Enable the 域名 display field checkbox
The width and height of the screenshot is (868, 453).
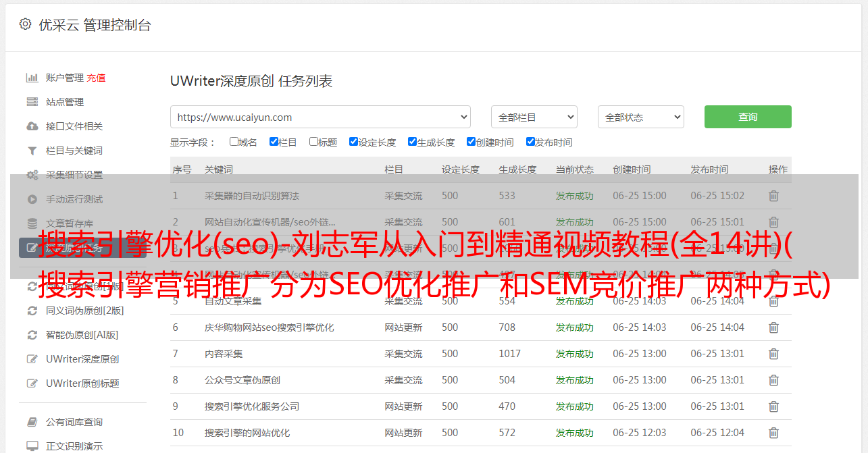(x=234, y=142)
